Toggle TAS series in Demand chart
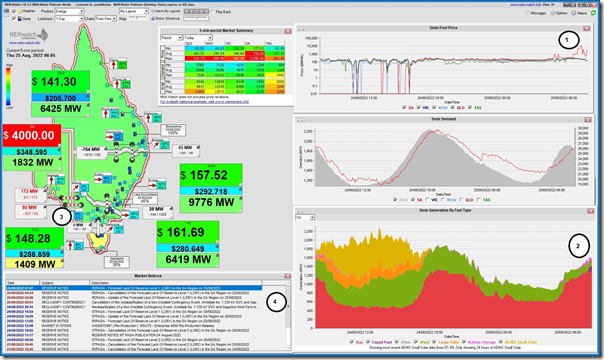The width and height of the screenshot is (604, 360). 478,200
